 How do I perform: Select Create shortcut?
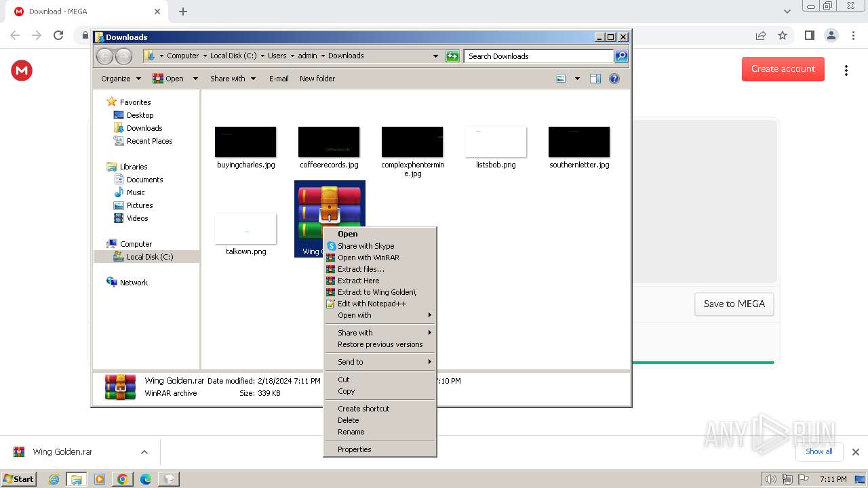380,409
